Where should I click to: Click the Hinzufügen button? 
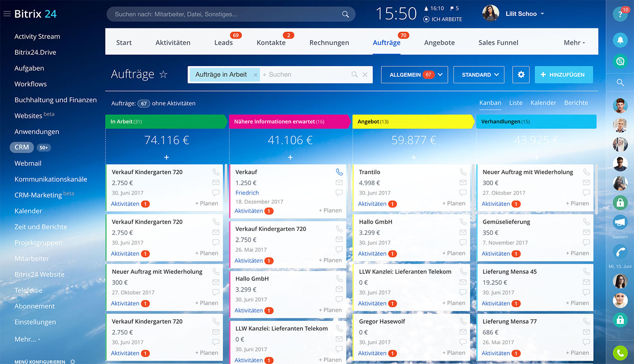(563, 75)
